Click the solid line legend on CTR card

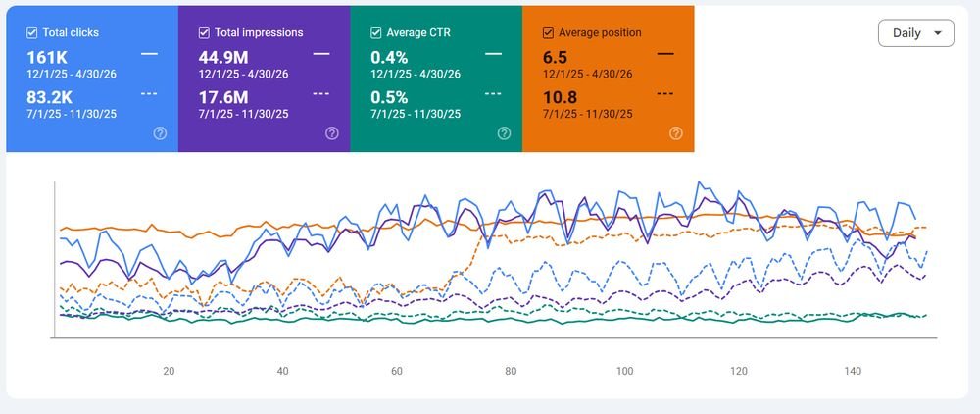pyautogui.click(x=494, y=54)
